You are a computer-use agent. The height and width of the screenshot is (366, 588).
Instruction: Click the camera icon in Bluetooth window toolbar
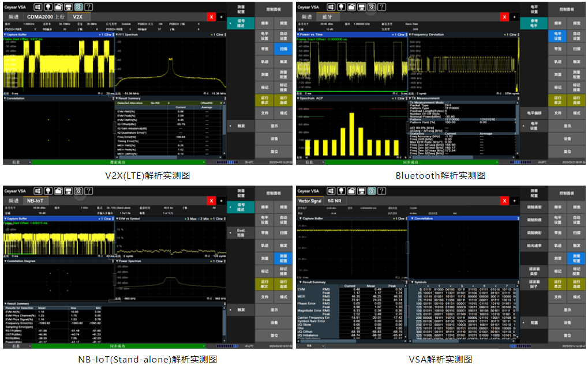[372, 7]
